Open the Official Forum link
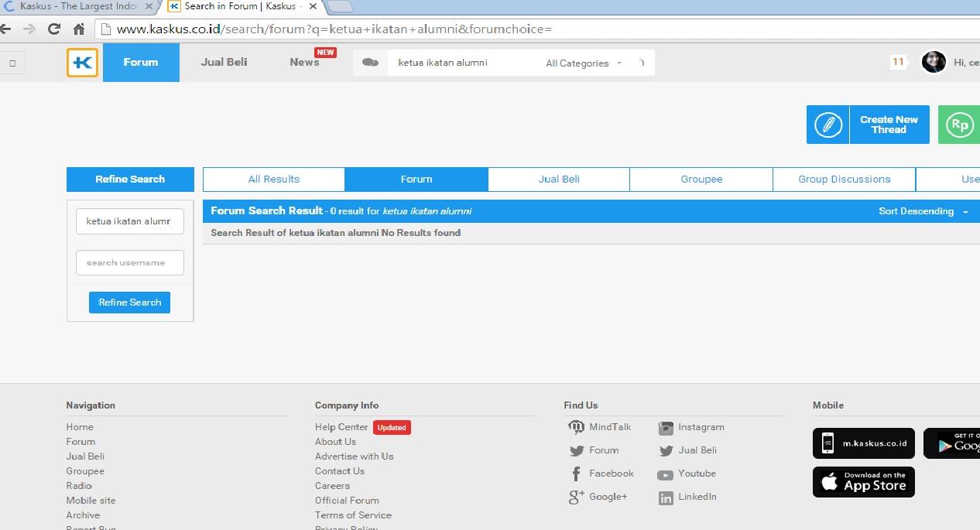The width and height of the screenshot is (980, 530). click(347, 501)
